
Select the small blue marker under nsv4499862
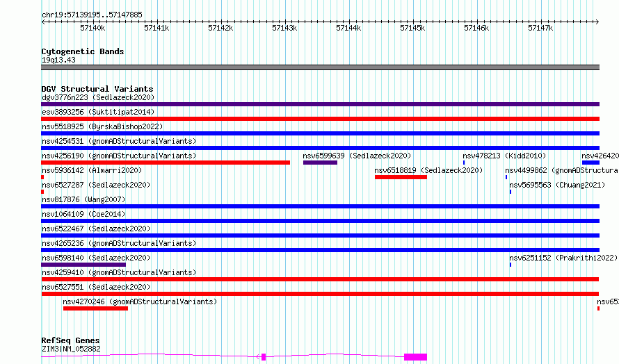pos(506,177)
